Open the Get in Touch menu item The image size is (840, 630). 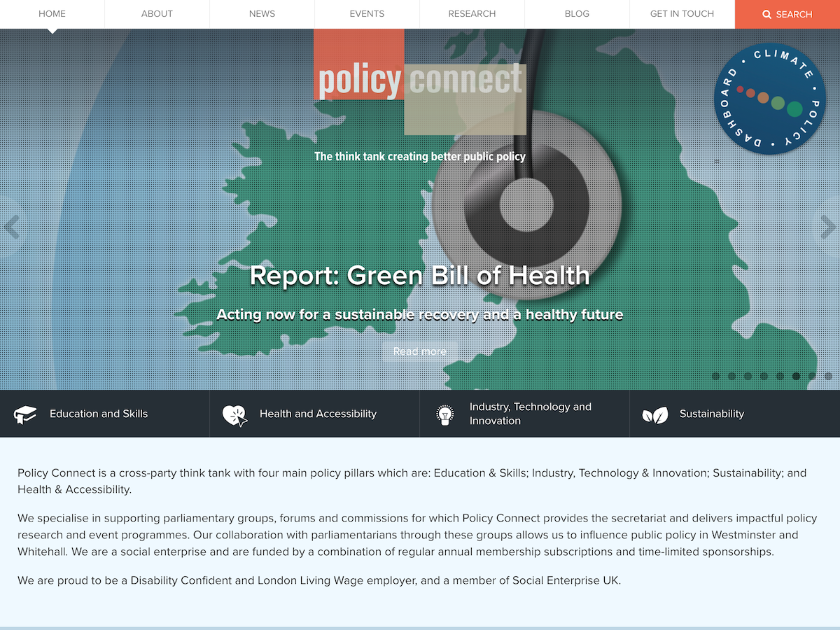tap(682, 14)
